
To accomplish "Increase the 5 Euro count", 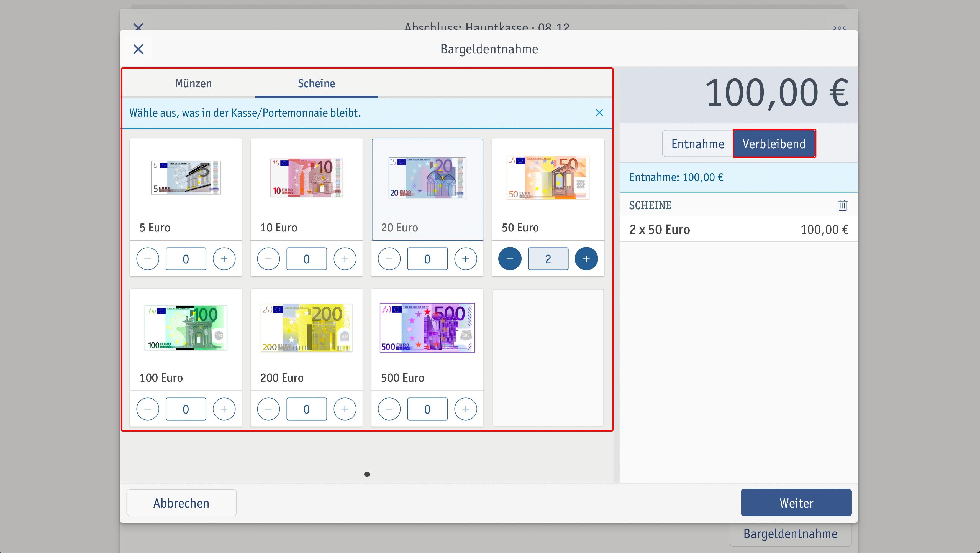I will point(224,259).
